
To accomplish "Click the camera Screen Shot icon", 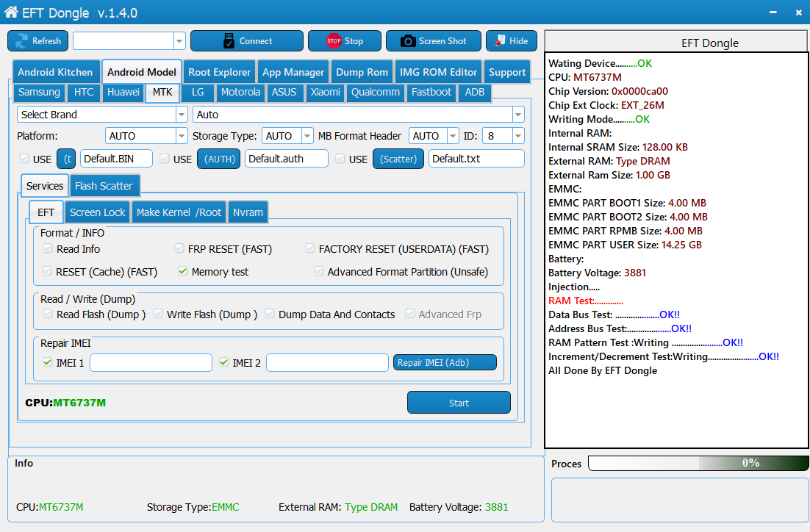I will pyautogui.click(x=408, y=41).
